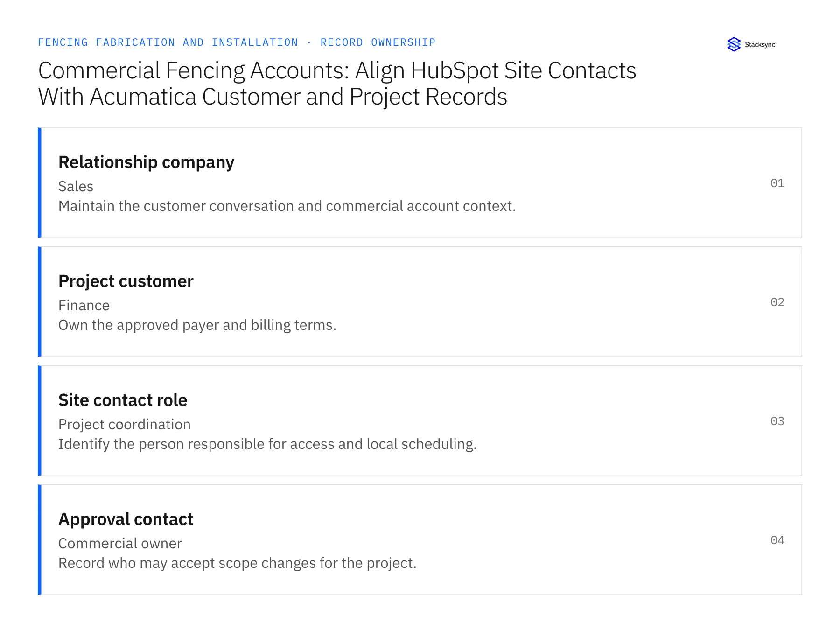Open the 'Project customer' card heading
The width and height of the screenshot is (840, 630).
click(126, 281)
